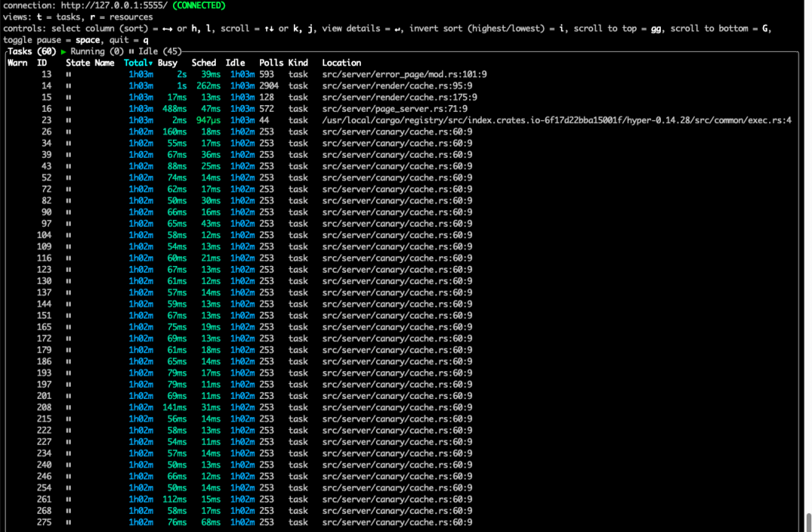Click task ID 97 in the list
This screenshot has width=812, height=532.
pos(47,224)
